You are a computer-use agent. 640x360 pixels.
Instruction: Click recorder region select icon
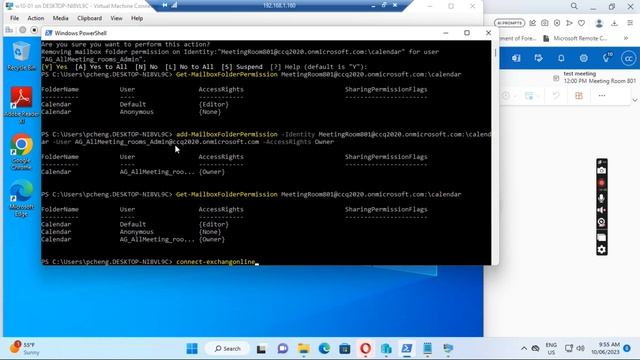pos(601,237)
